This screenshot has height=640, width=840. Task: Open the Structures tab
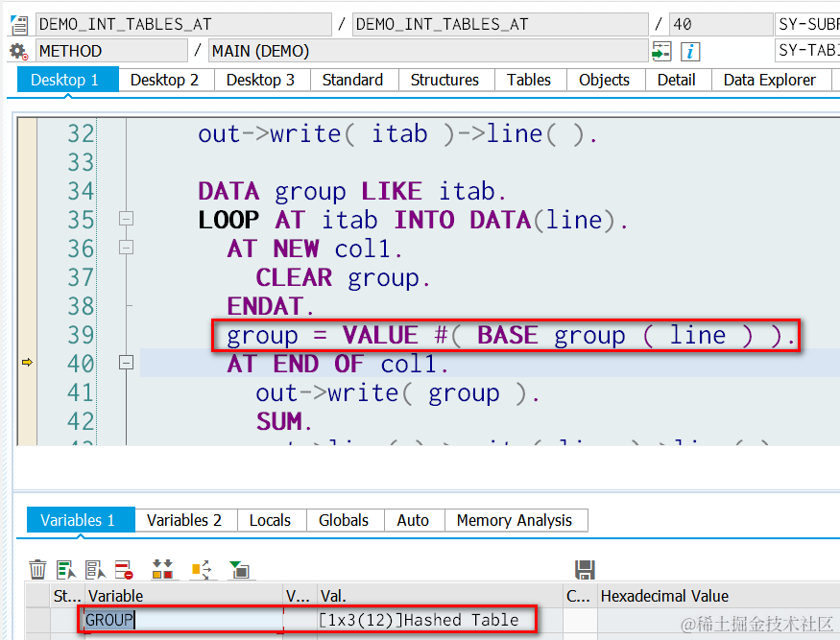[444, 80]
